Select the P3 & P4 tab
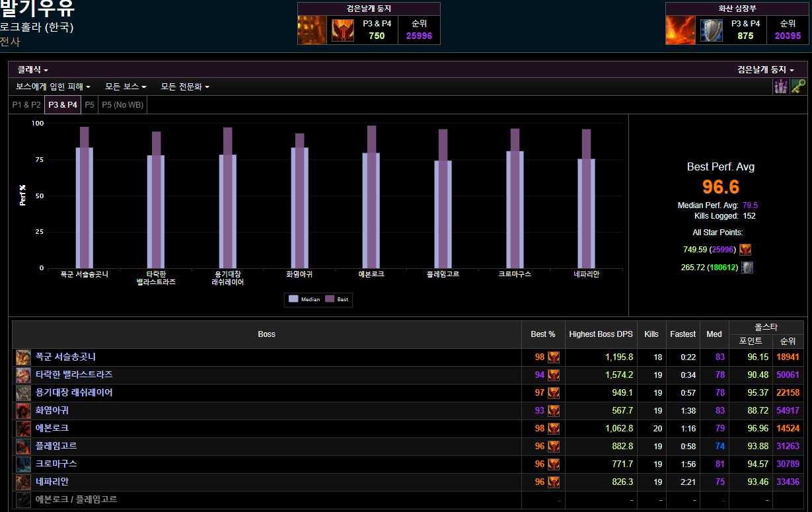The width and height of the screenshot is (812, 512). click(x=63, y=104)
